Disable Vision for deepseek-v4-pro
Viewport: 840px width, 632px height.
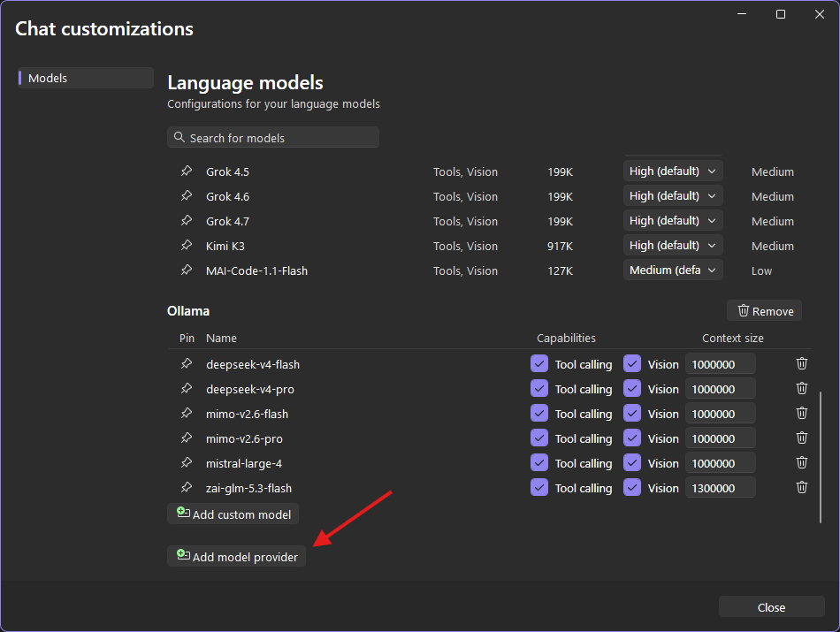click(632, 388)
